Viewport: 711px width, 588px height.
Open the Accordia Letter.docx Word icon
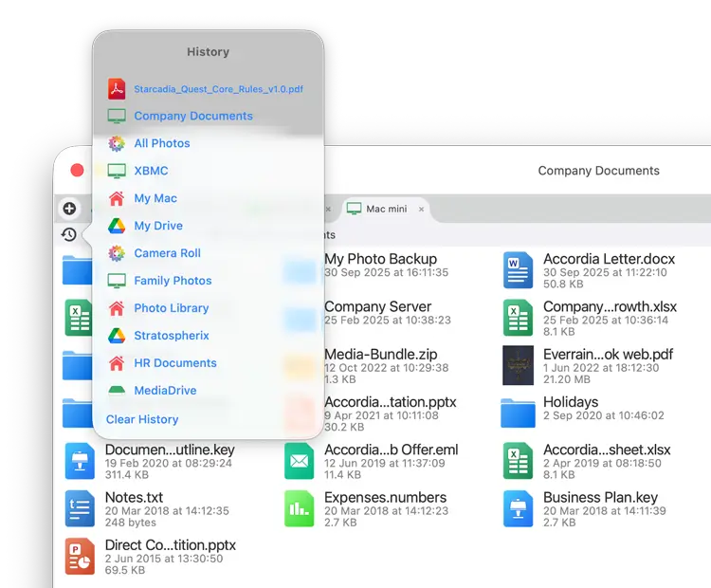pos(519,270)
